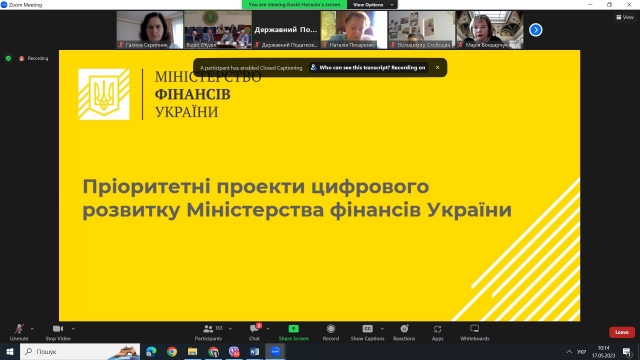Click Ministry of Finance trident logo on slide
Image resolution: width=640 pixels, height=360 pixels.
point(104,94)
